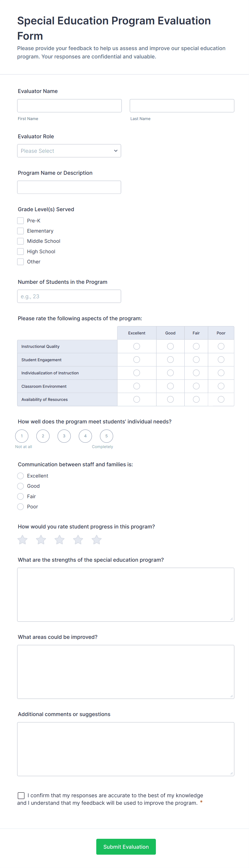Image resolution: width=249 pixels, height=868 pixels.
Task: Rate Instructional Quality as Excellent
Action: 137,347
